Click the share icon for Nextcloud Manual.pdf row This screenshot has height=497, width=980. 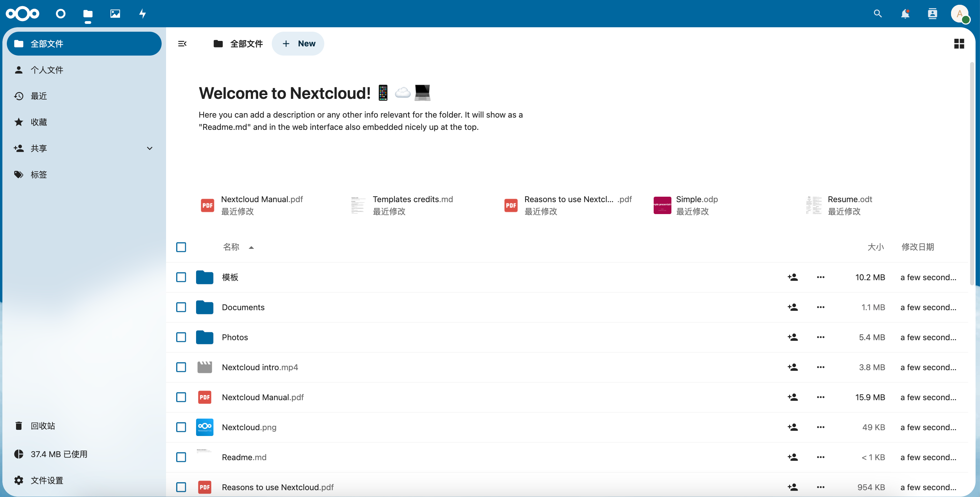[793, 397]
